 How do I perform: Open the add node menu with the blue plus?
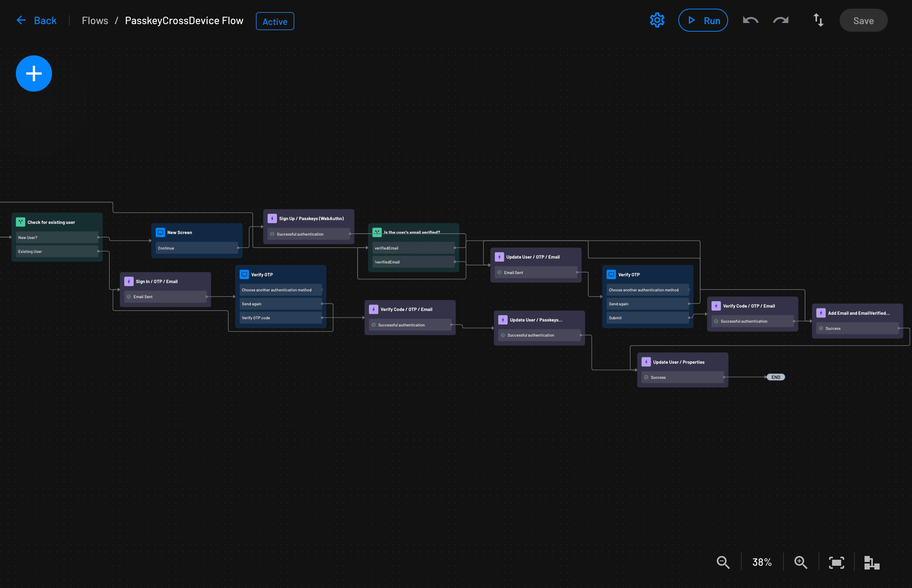34,73
